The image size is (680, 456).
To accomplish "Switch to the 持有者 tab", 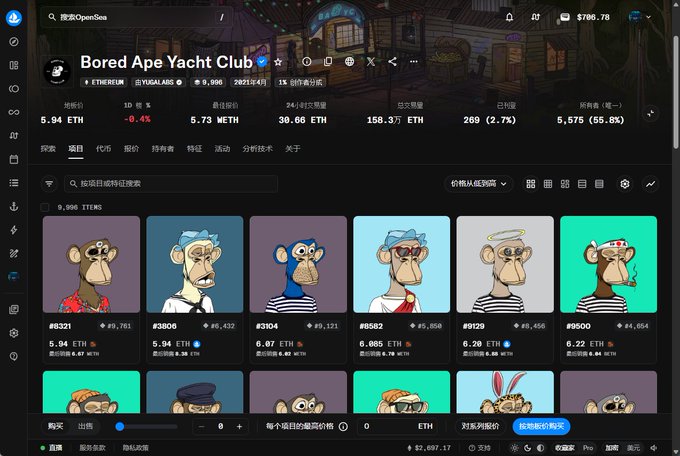I will pyautogui.click(x=163, y=148).
